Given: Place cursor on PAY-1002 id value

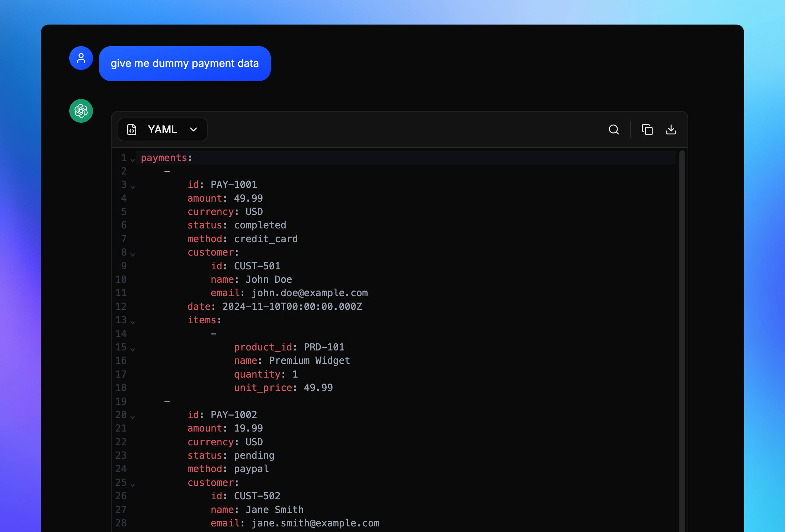Looking at the screenshot, I should (x=234, y=415).
